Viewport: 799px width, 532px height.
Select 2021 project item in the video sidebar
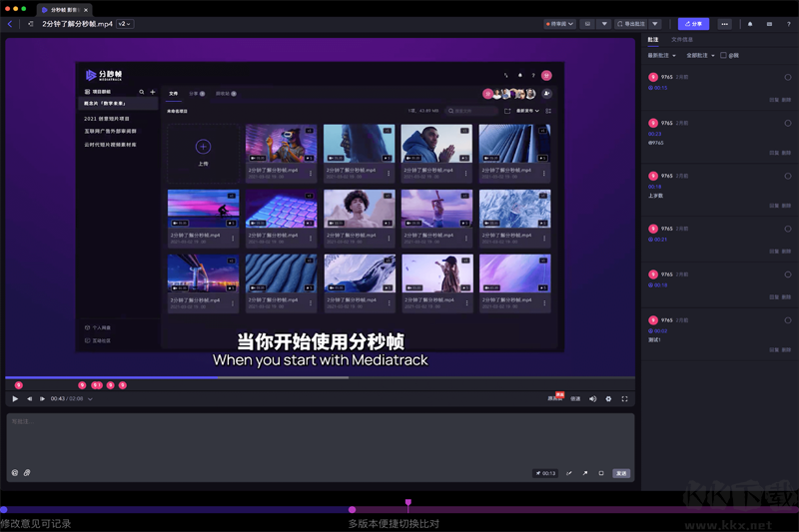click(107, 119)
